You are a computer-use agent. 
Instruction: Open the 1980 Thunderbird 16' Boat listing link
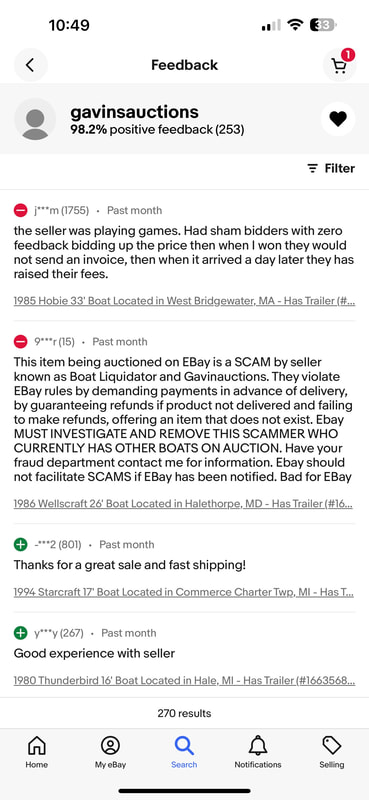(x=184, y=681)
